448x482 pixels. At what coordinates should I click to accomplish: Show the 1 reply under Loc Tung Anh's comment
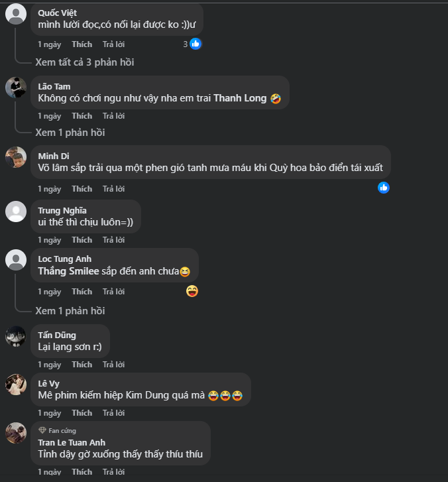tap(70, 311)
